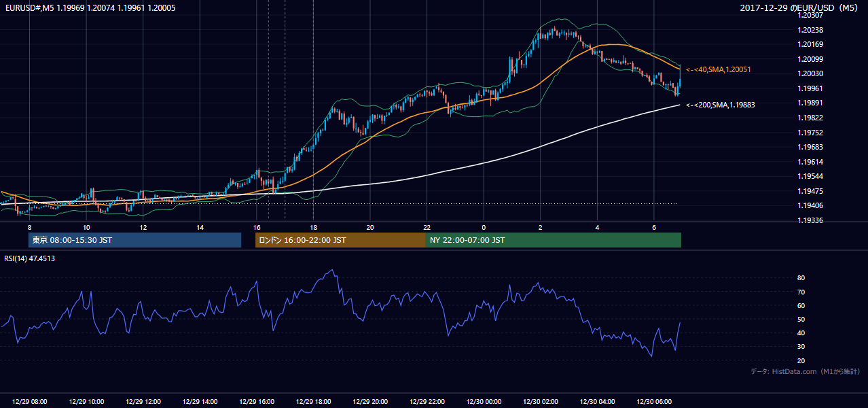Screen dimensions: 868x408
Task: Click hour label 22 on price chart axis
Action: [x=427, y=227]
